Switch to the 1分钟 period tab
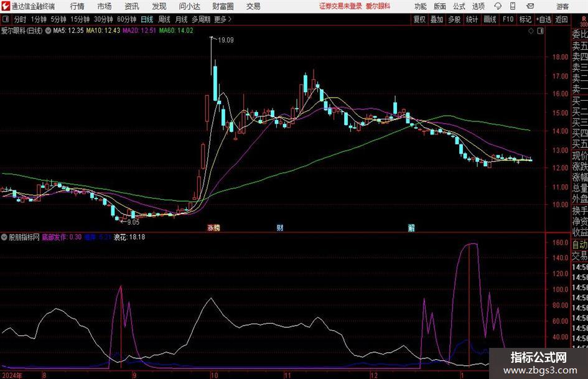This screenshot has height=379, width=588. coord(39,19)
